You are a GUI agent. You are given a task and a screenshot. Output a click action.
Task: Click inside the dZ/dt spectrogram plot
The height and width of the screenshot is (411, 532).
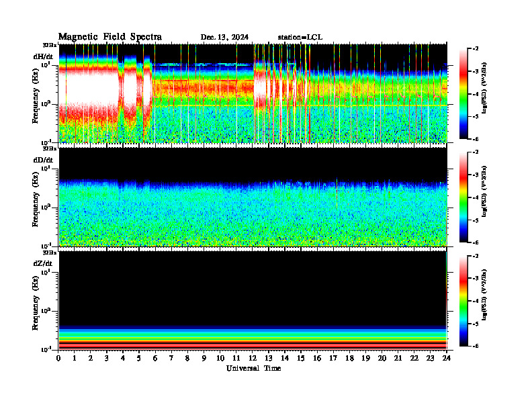tap(253, 300)
